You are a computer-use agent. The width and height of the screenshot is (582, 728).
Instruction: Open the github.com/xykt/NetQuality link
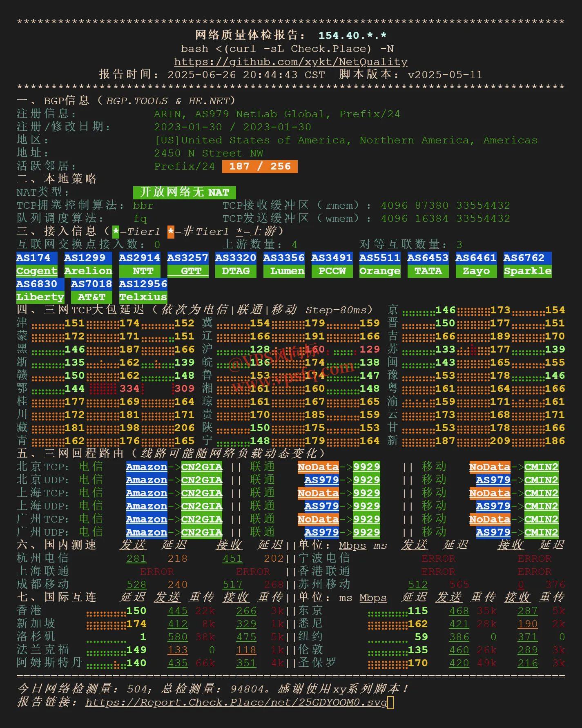click(291, 62)
